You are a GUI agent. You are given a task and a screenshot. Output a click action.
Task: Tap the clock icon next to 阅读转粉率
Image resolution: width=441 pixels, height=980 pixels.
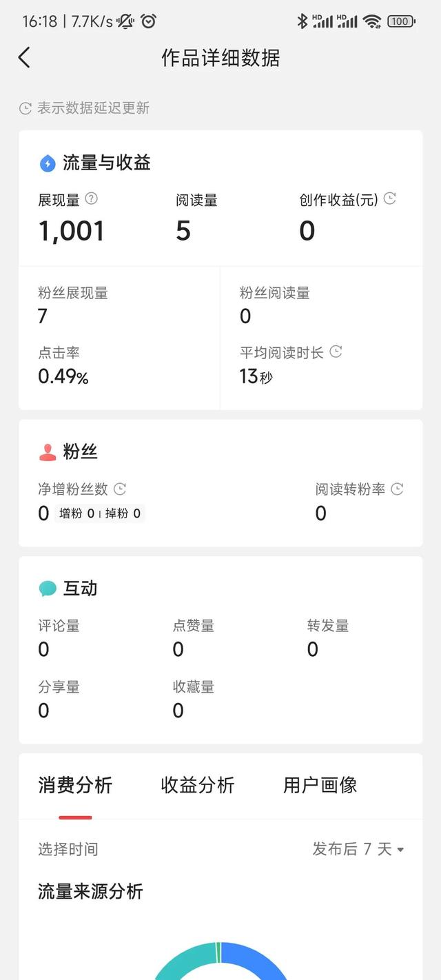tap(396, 489)
